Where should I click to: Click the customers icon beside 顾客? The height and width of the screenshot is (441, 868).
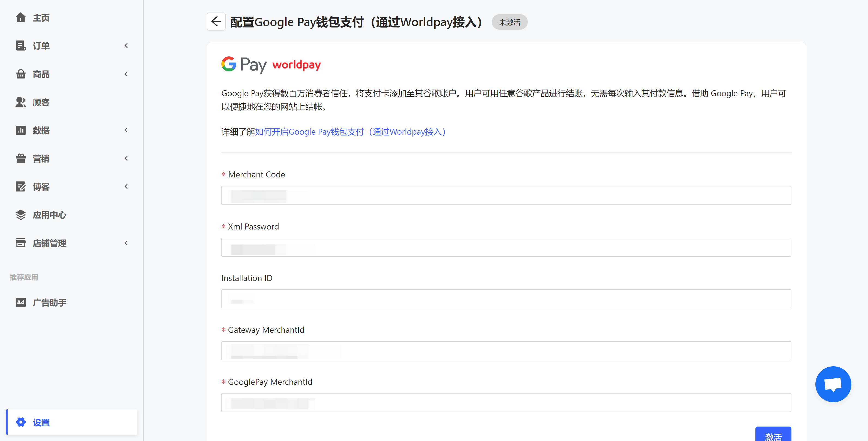[x=20, y=102]
